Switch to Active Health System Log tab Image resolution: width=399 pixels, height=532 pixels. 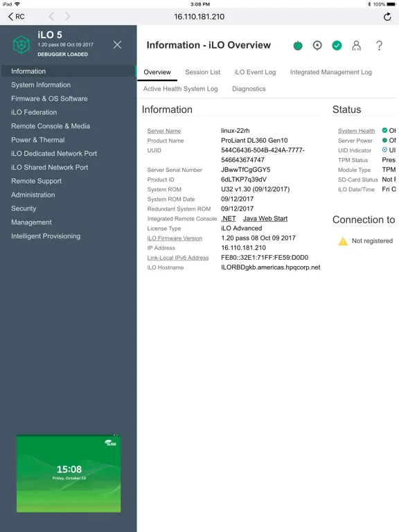pyautogui.click(x=181, y=89)
